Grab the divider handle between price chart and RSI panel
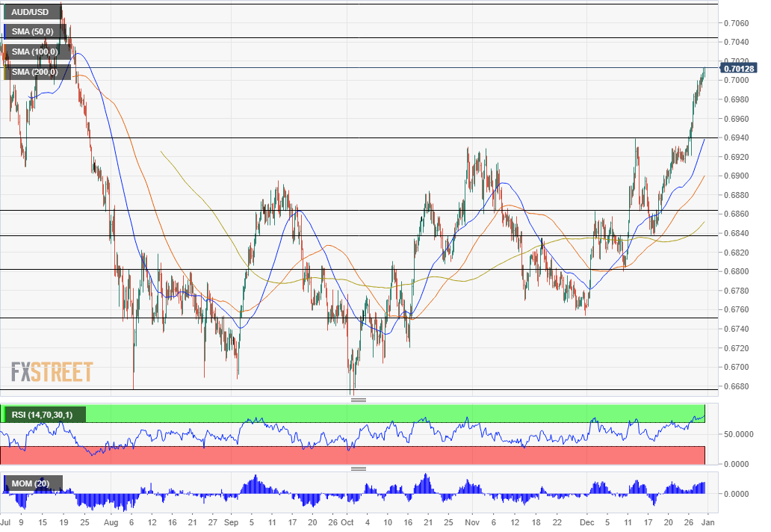 [x=359, y=400]
